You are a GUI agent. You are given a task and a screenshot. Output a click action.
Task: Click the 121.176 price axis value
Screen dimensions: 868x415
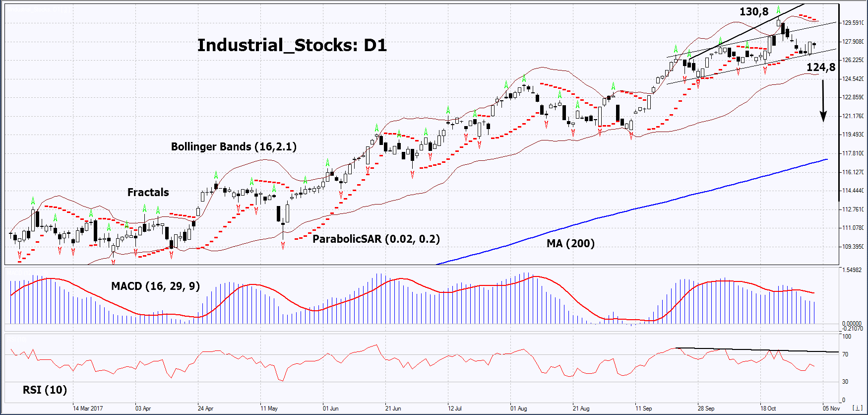pos(853,116)
